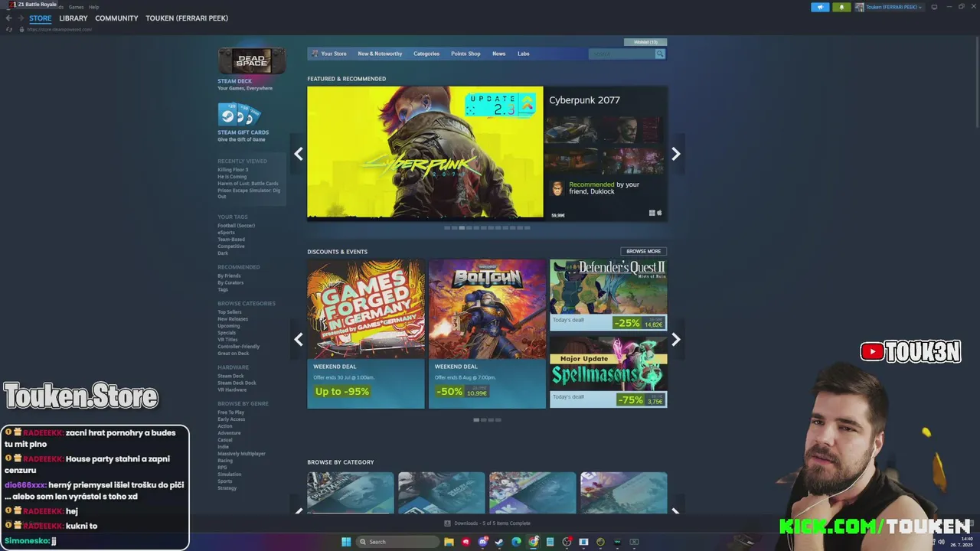Click the Steam forward navigation arrow
Screen dimensions: 980x551
[x=21, y=18]
